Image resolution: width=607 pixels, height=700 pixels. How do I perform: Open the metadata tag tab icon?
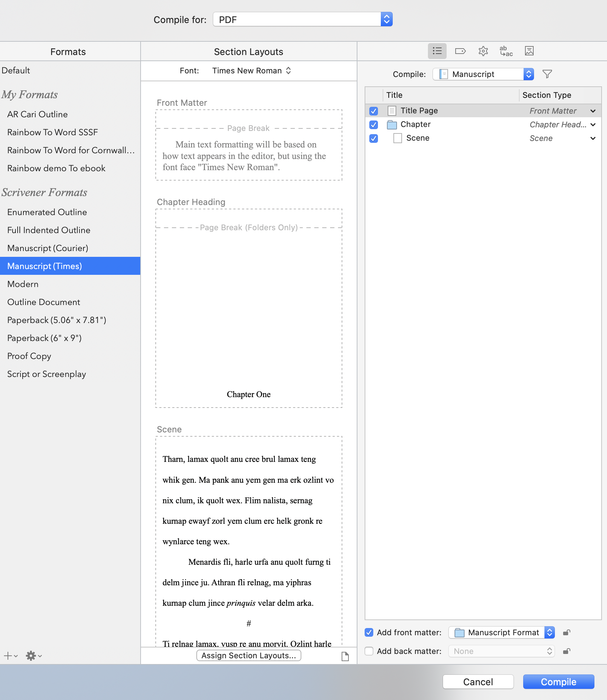460,51
